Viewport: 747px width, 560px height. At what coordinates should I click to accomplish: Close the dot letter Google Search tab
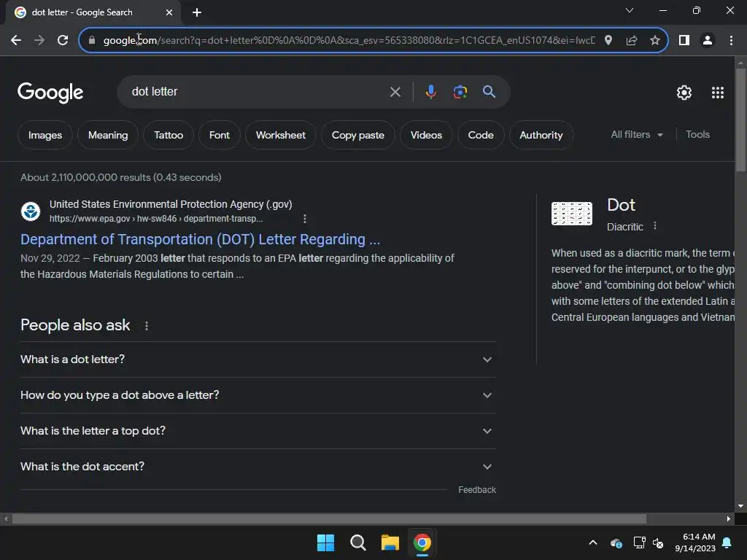(x=169, y=12)
